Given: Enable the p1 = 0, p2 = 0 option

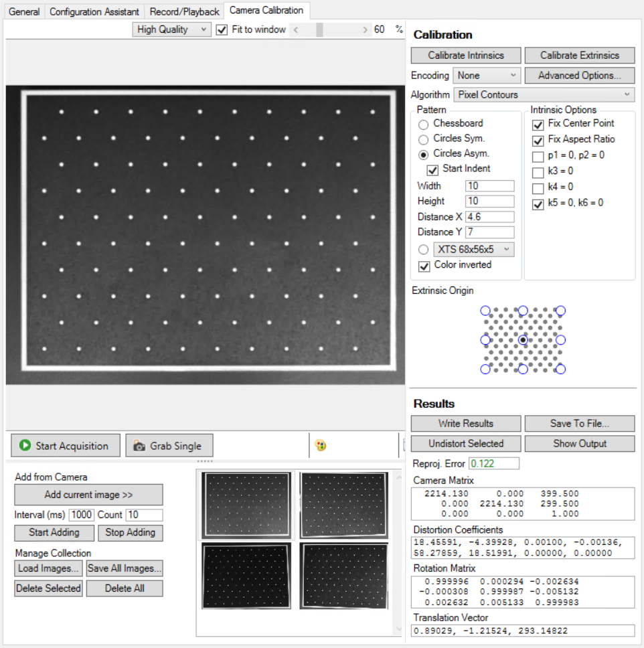Looking at the screenshot, I should pyautogui.click(x=538, y=157).
